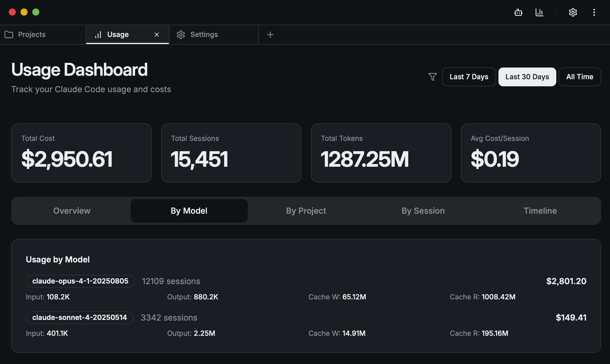Open the By Project view
Viewport: 610px width, 364px height.
click(x=306, y=210)
